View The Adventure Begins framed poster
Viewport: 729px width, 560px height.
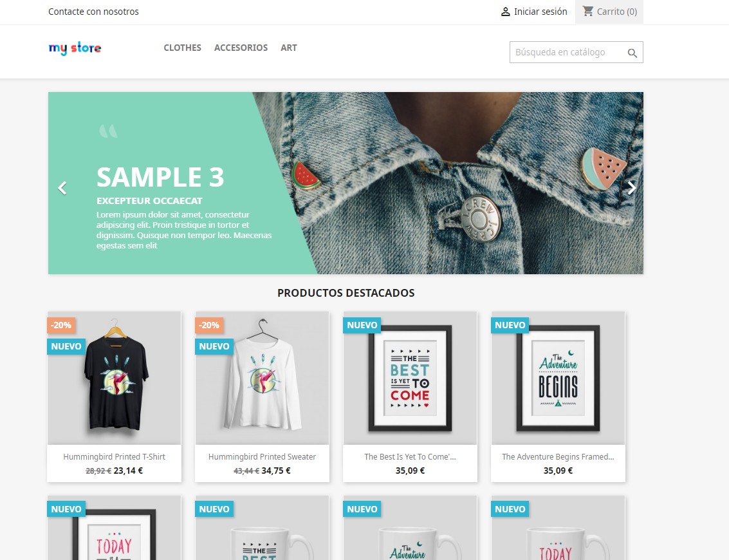coord(558,378)
